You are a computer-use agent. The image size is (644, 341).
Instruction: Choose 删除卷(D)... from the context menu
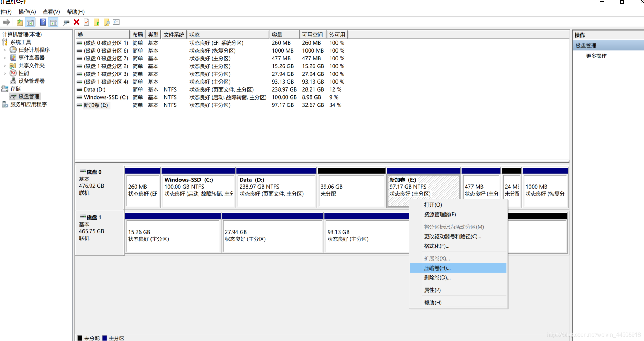(458, 278)
